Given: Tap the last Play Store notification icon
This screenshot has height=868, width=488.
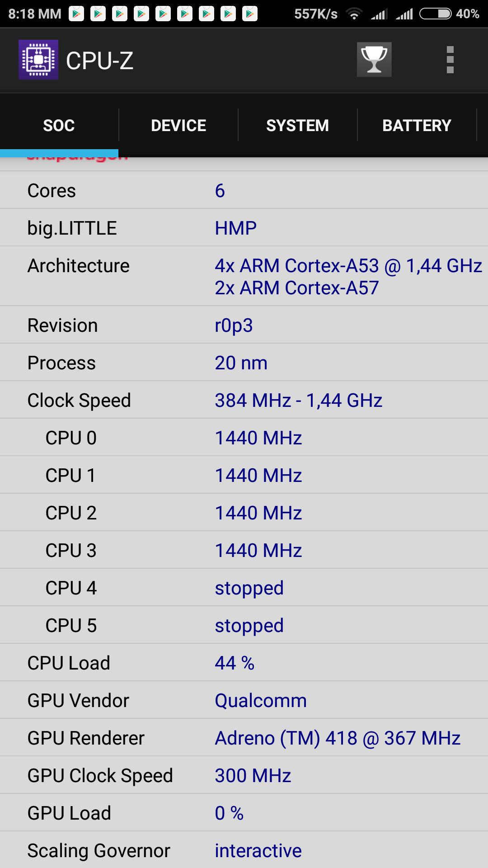Looking at the screenshot, I should pos(249,14).
